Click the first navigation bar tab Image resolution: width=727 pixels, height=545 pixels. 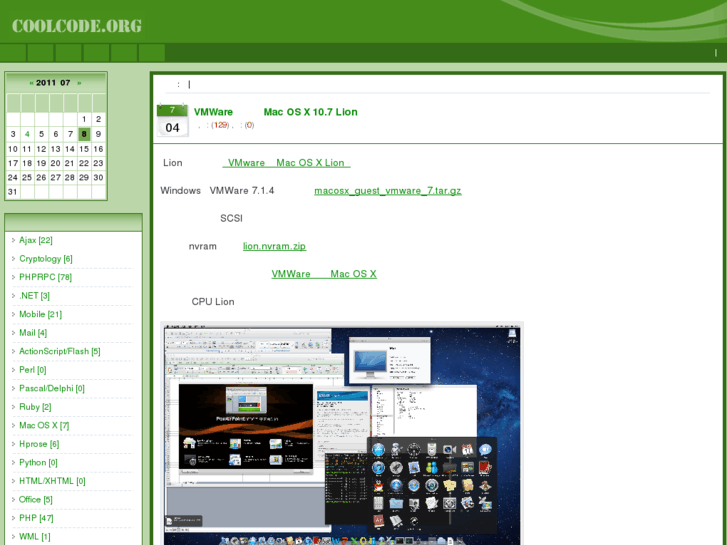click(x=13, y=53)
